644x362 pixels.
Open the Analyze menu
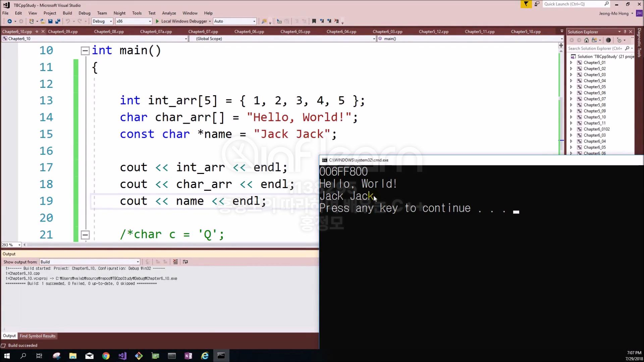coord(169,13)
